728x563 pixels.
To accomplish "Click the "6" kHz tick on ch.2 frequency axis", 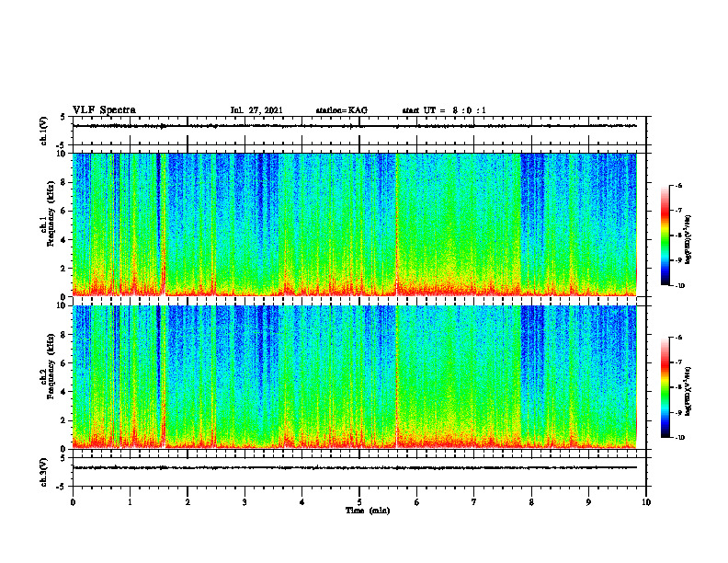I will [64, 363].
